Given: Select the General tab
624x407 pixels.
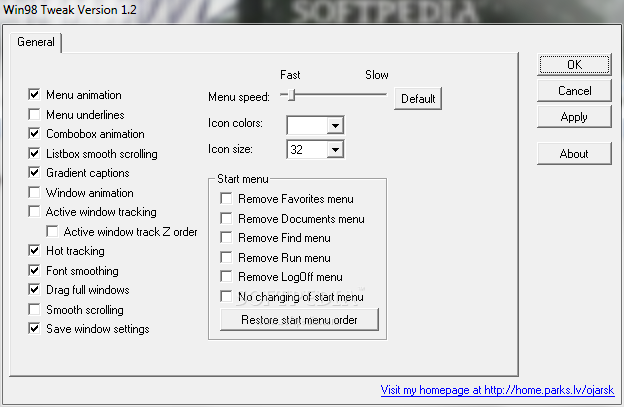Looking at the screenshot, I should [x=36, y=42].
